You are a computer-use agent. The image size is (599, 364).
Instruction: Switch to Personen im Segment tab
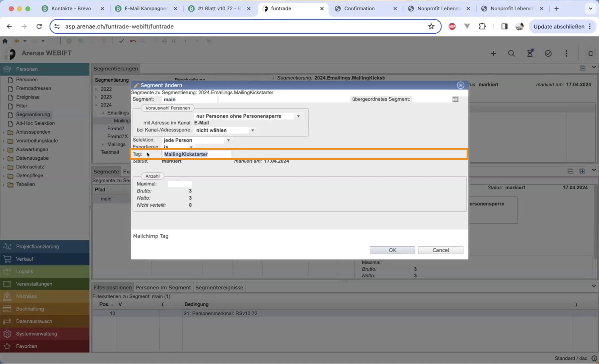click(163, 287)
